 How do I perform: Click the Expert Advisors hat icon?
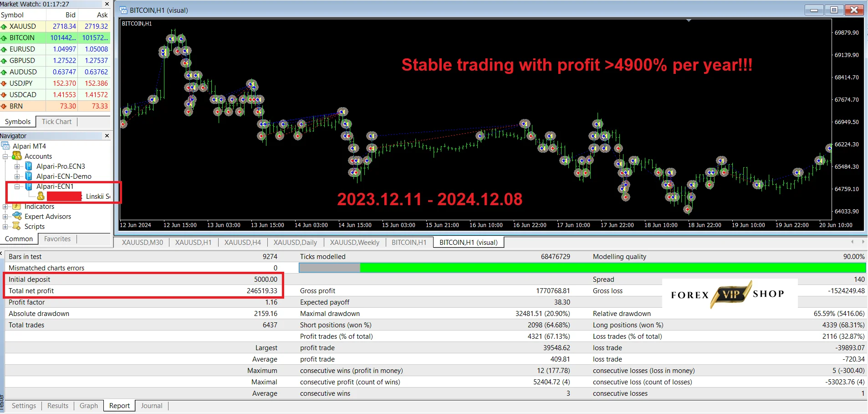(17, 216)
